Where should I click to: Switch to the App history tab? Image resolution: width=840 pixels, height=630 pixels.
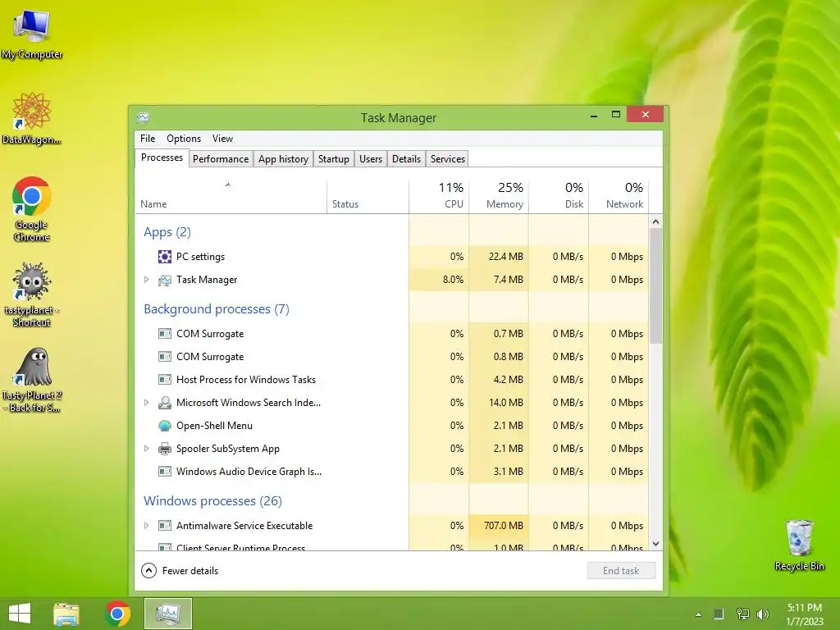[x=283, y=159]
